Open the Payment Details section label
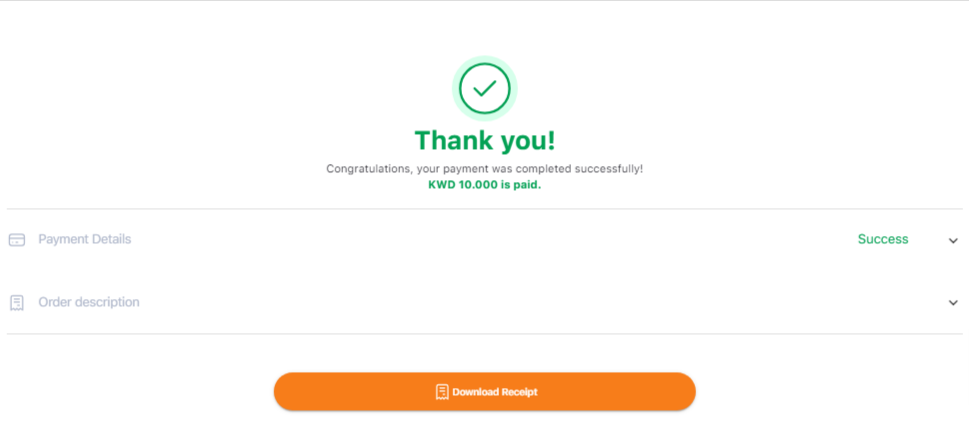969x424 pixels. coord(85,240)
